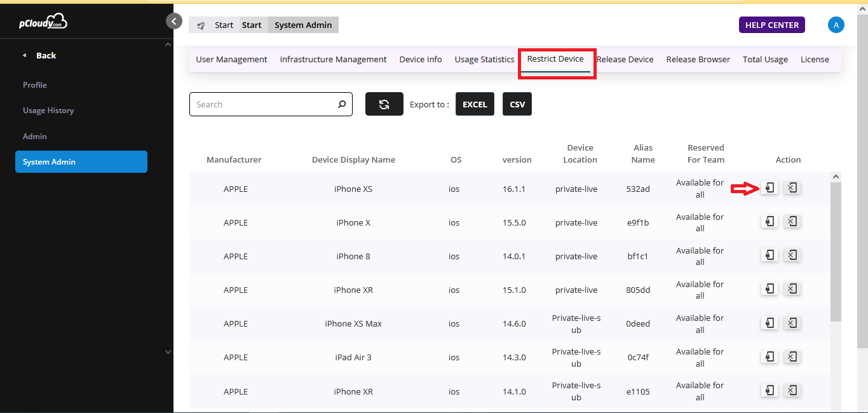Click restrict icon for iPad Air 3
The image size is (868, 413).
[x=770, y=356]
